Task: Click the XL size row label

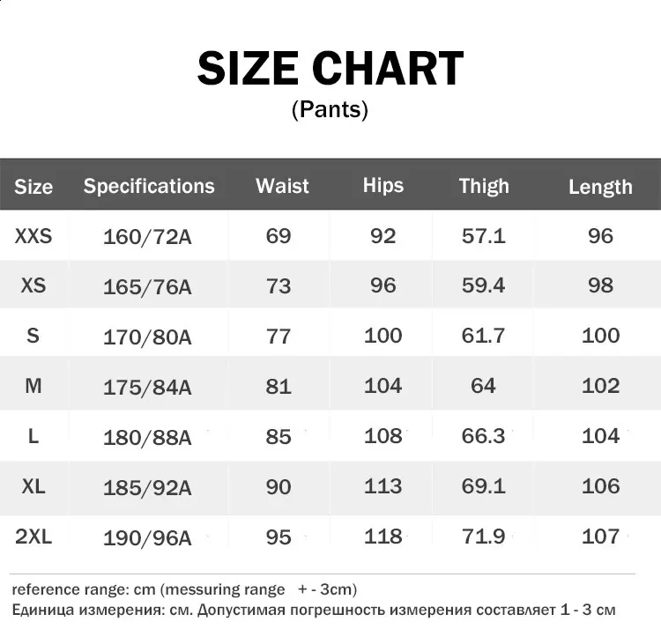Action: point(33,485)
